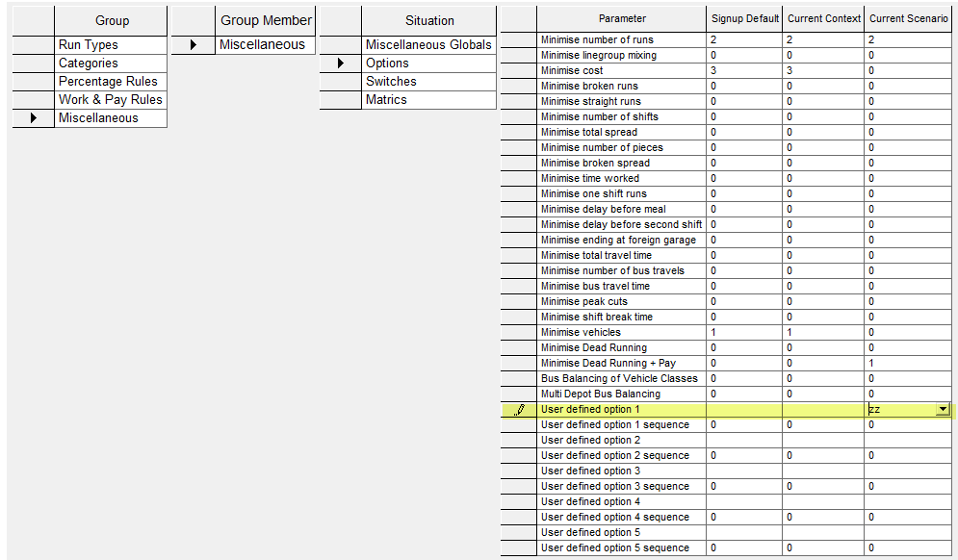Select the Work & Pay Rules group
The height and width of the screenshot is (560, 958).
[x=110, y=99]
